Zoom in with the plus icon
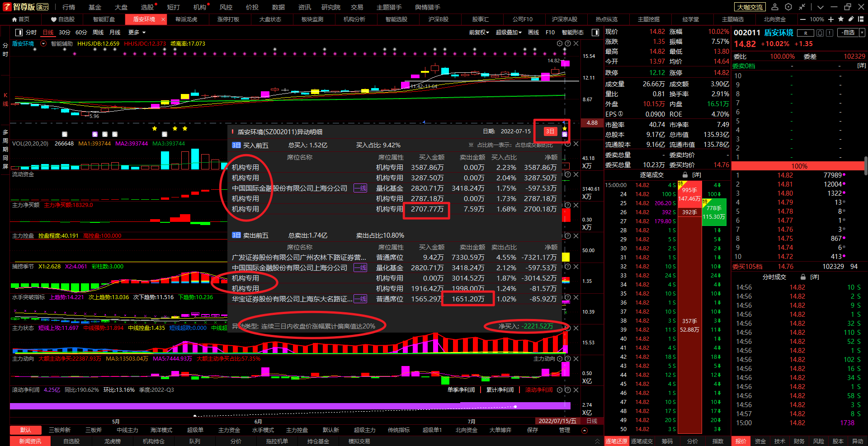This screenshot has height=446, width=868. point(831,19)
